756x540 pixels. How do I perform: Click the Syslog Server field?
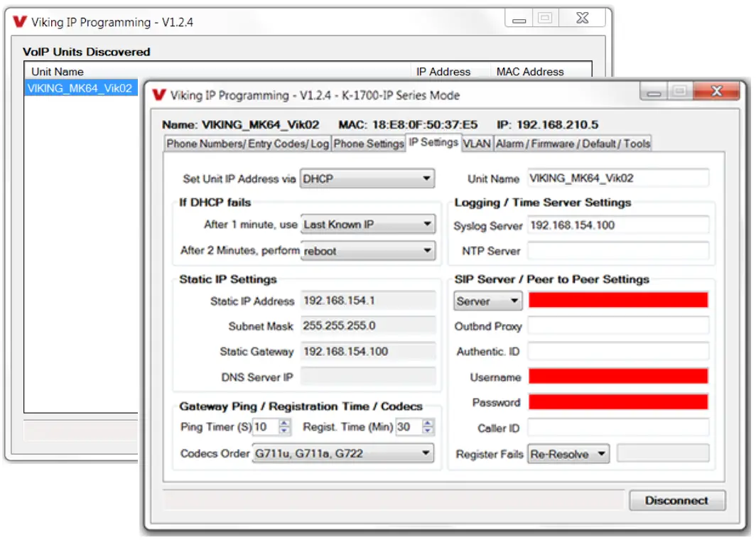click(x=618, y=225)
